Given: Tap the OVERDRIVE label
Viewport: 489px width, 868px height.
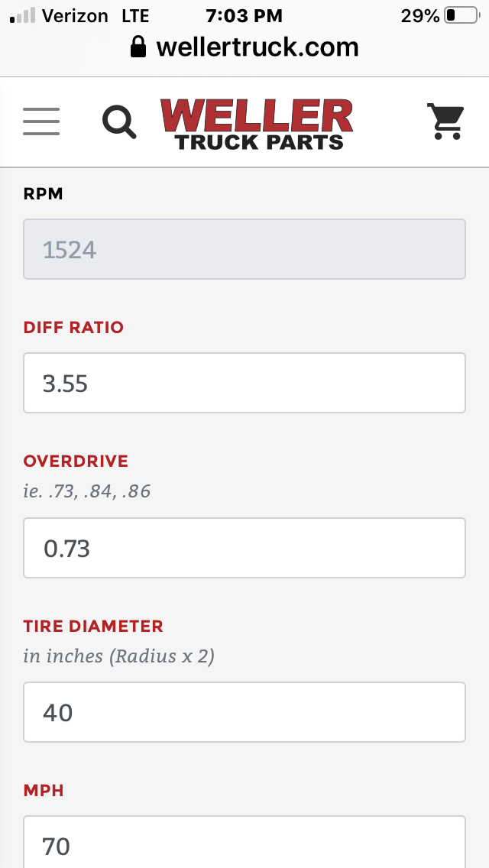Looking at the screenshot, I should 76,461.
